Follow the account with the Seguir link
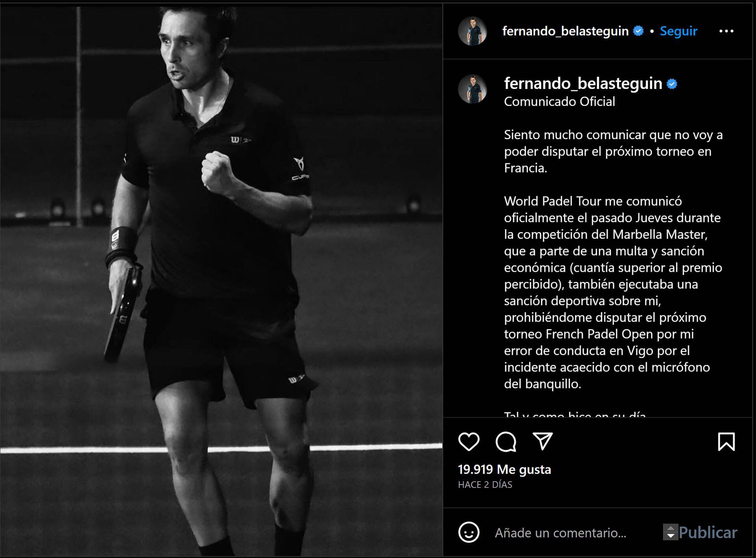Screen dimensions: 756x558 click(678, 31)
